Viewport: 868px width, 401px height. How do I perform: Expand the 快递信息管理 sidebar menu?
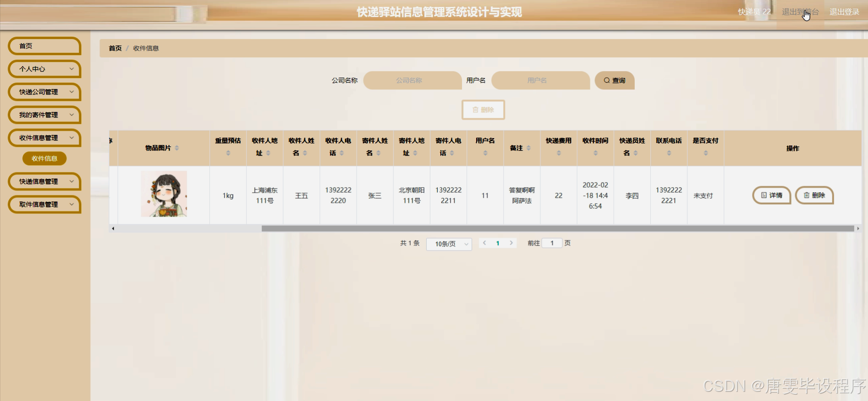[44, 181]
